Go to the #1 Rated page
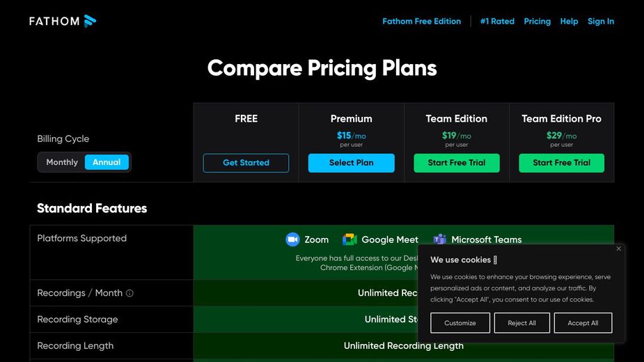 [x=497, y=22]
